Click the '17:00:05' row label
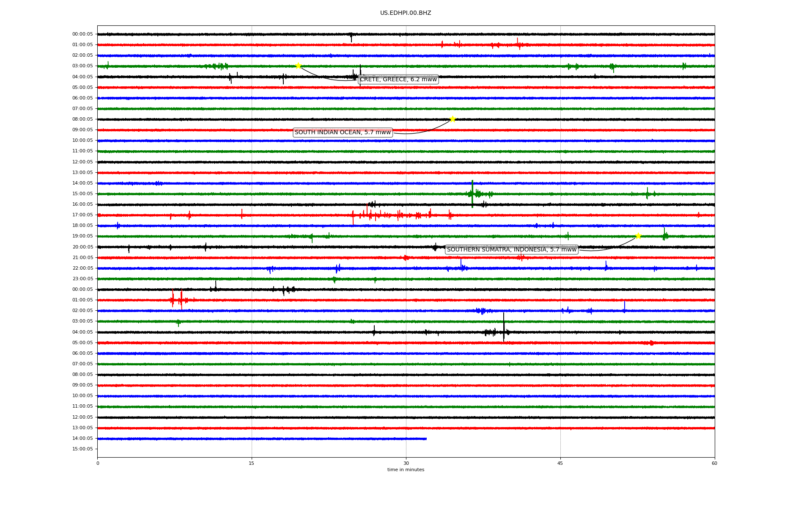Screen dimensions: 812x508 (x=82, y=215)
